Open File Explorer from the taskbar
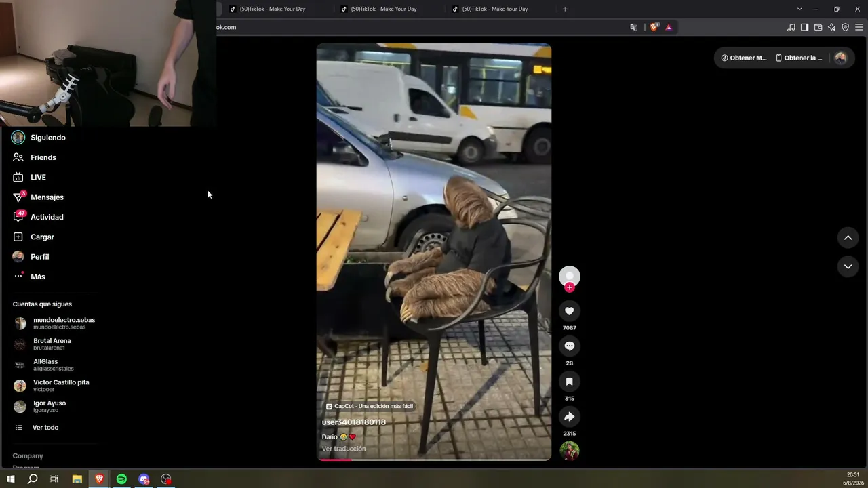The image size is (868, 488). pos(77,479)
